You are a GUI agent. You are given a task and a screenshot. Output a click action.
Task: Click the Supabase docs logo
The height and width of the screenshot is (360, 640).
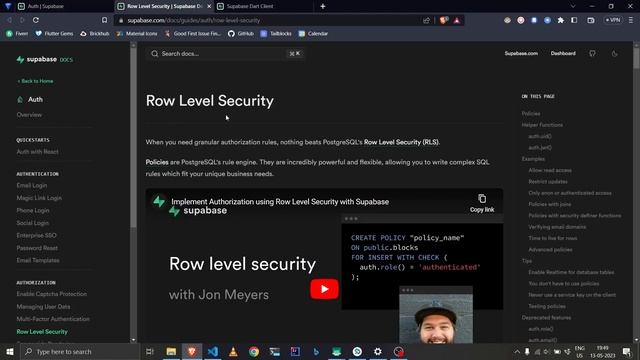44,60
